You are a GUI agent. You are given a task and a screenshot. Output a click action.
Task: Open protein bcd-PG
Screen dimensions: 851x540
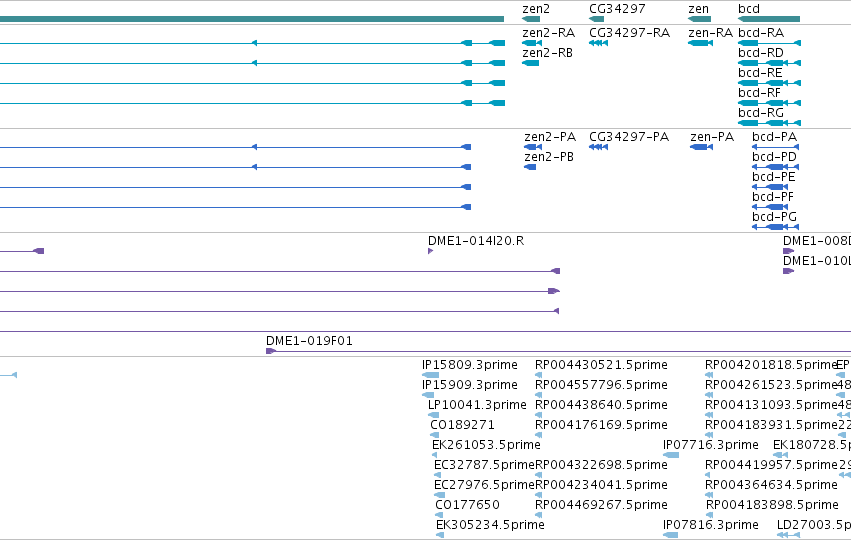[x=774, y=218]
